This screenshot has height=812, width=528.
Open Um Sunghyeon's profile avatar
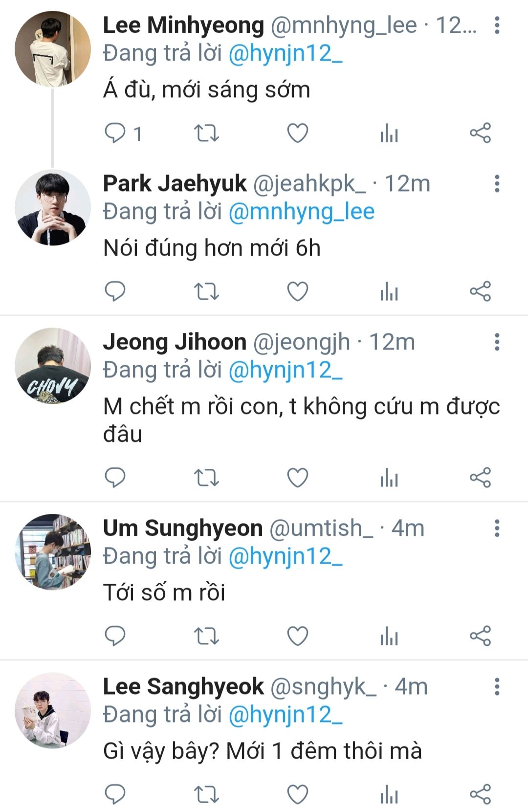tap(53, 551)
